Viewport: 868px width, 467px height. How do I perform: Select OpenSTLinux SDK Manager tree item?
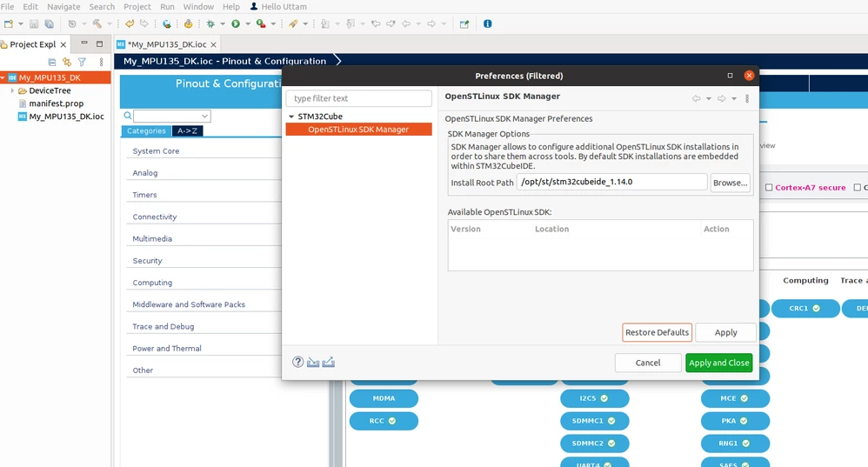click(x=358, y=129)
